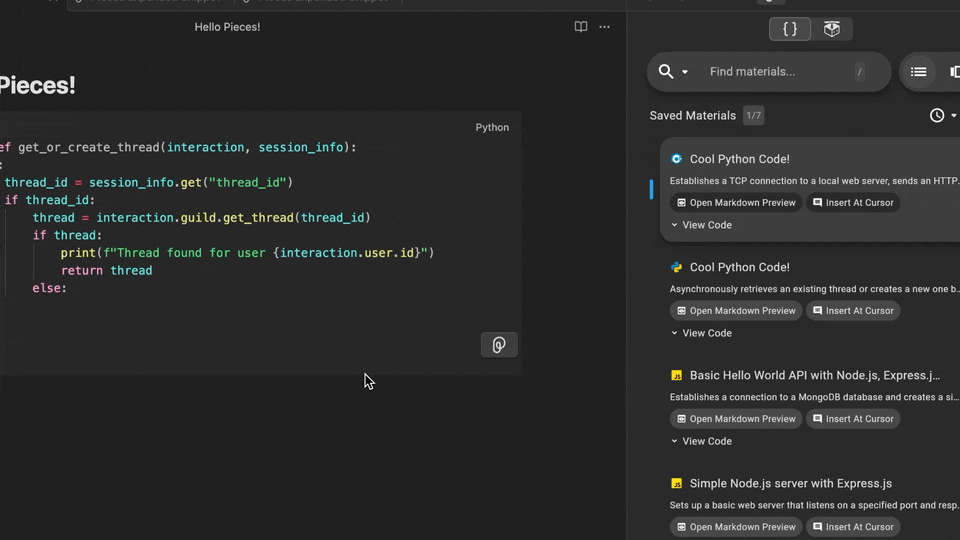This screenshot has height=540, width=960.
Task: Click the slash shortcut hint in search
Action: [860, 72]
